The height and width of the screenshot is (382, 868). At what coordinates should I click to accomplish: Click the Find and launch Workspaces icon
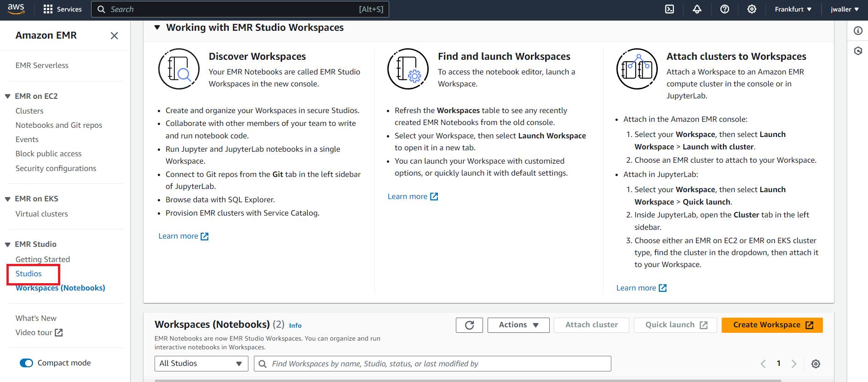pyautogui.click(x=408, y=69)
